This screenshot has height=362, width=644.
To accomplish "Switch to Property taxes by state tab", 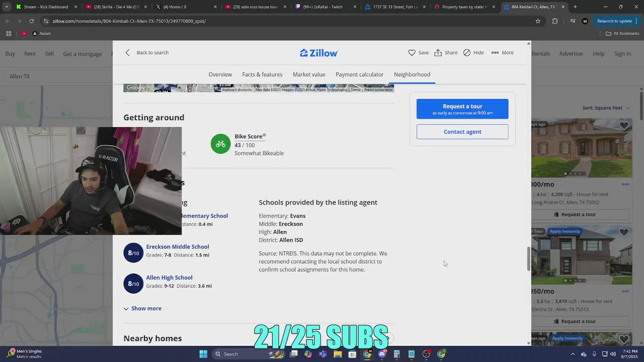I will [463, 7].
